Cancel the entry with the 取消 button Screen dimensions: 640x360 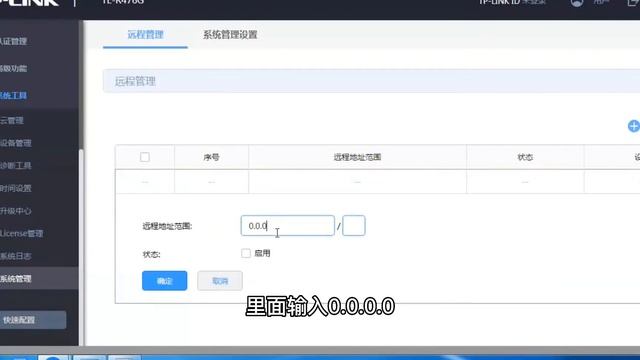(x=220, y=281)
